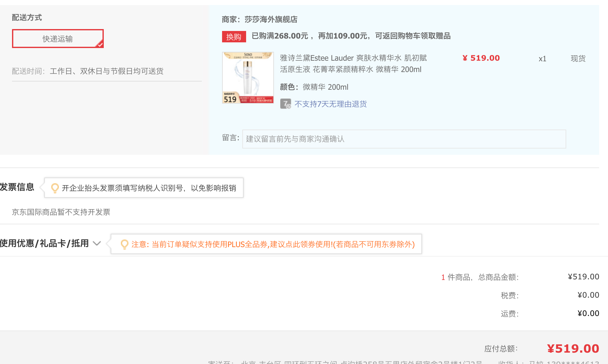
Task: Click the 税费 ¥0.00 value
Action: [588, 295]
